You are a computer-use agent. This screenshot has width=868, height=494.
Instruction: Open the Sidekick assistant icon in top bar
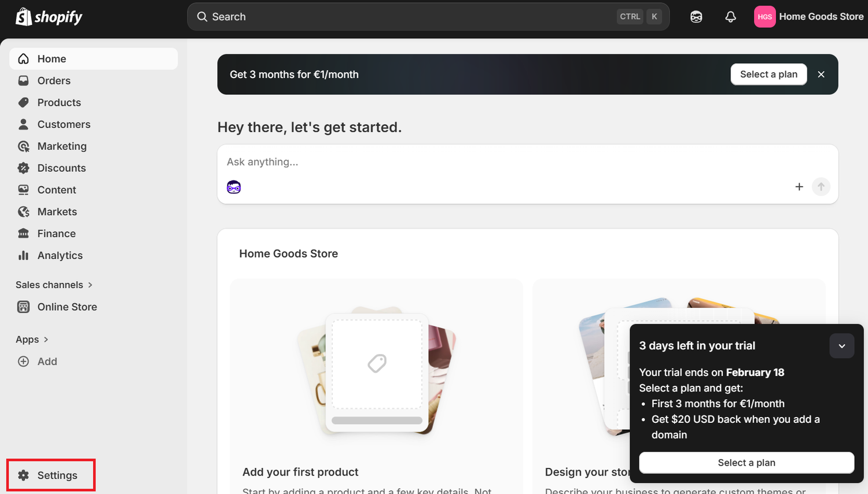coord(696,17)
